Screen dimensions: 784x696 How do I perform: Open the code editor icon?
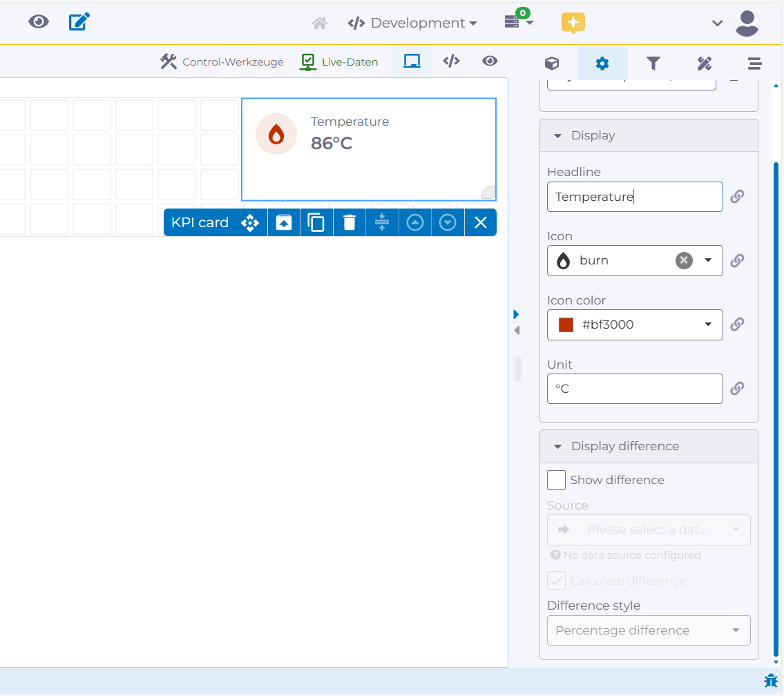tap(451, 61)
